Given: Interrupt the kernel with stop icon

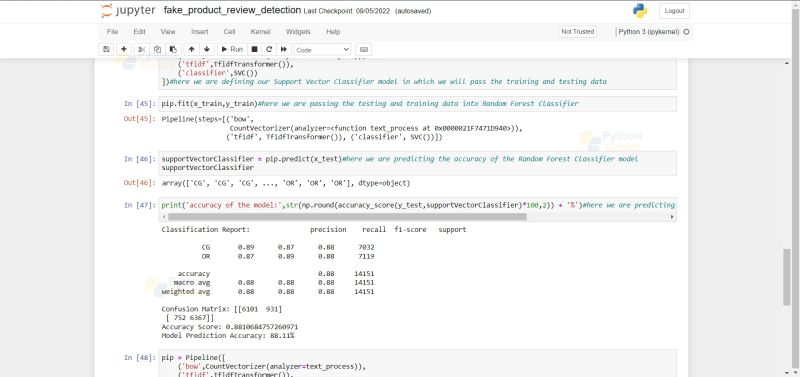Looking at the screenshot, I should pos(254,49).
